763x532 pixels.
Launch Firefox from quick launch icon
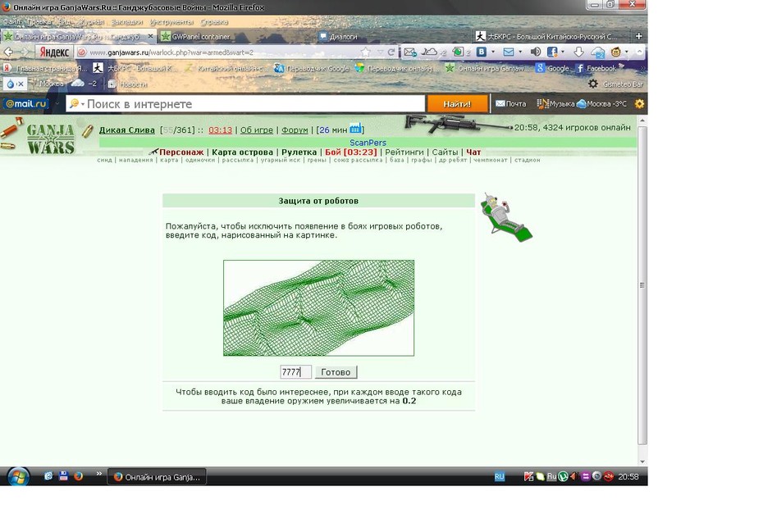pos(78,476)
